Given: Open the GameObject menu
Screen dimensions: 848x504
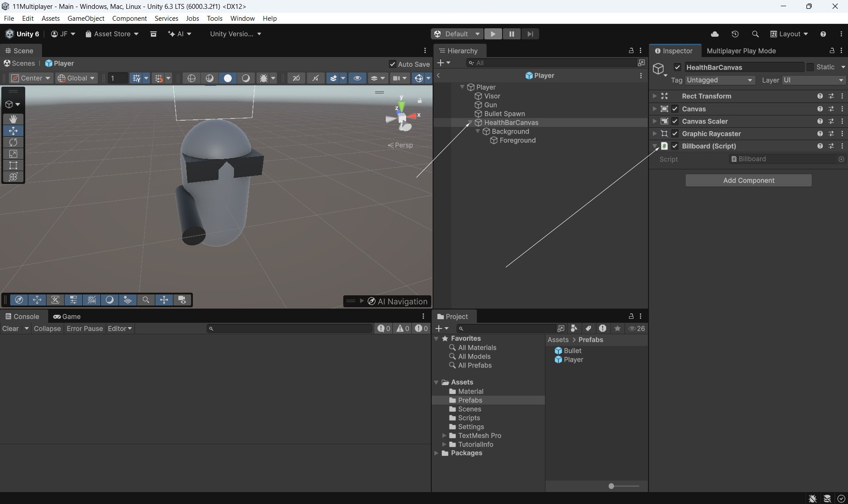Looking at the screenshot, I should click(x=86, y=18).
